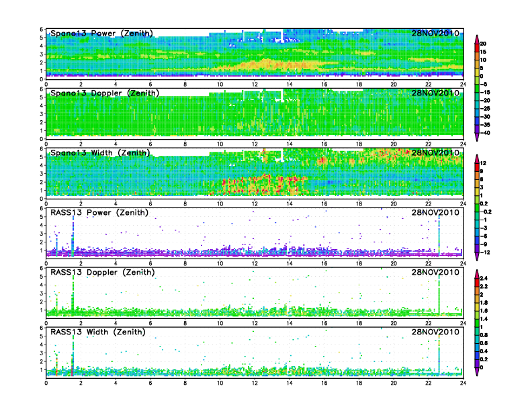The height and width of the screenshot is (411, 532).
Task: Click the '0.8' label on the bottom colorbar
Action: (484, 335)
